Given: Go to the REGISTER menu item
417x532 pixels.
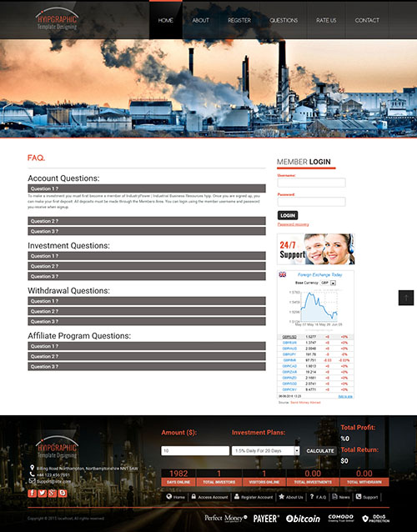Looking at the screenshot, I should [x=239, y=20].
